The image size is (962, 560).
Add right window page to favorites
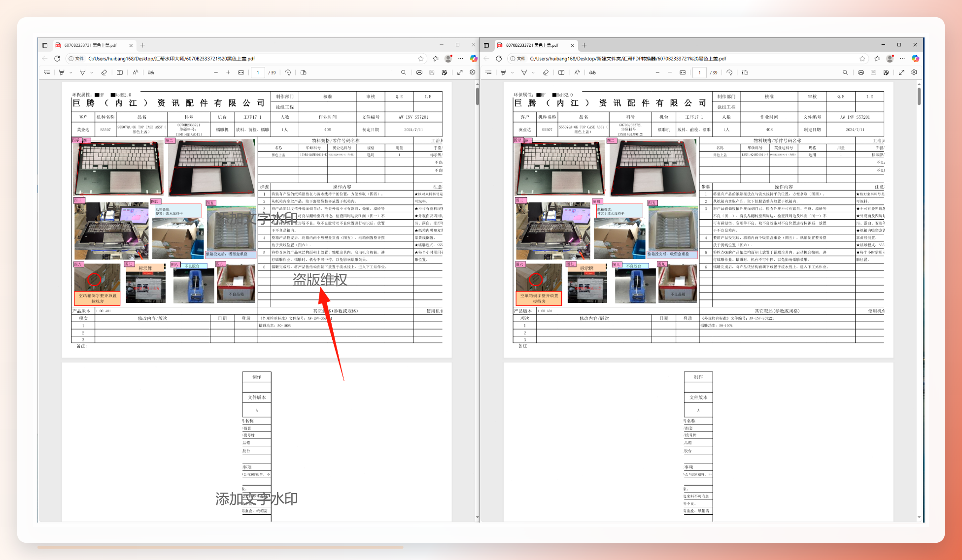[862, 59]
